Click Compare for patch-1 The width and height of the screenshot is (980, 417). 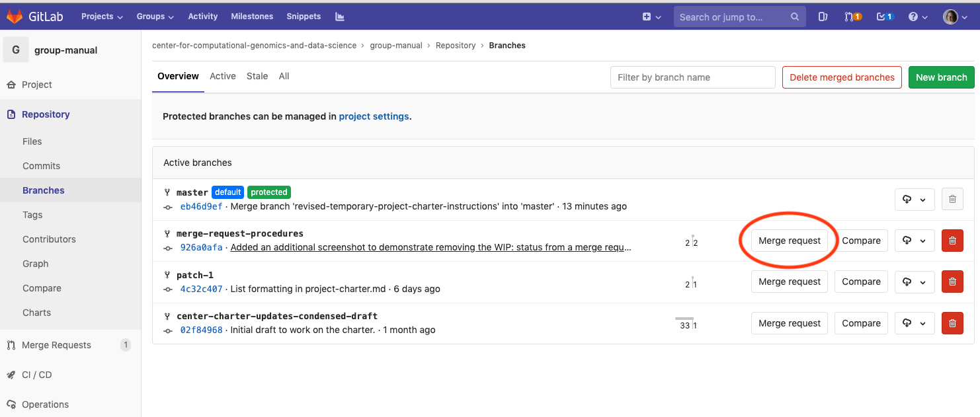coord(861,282)
